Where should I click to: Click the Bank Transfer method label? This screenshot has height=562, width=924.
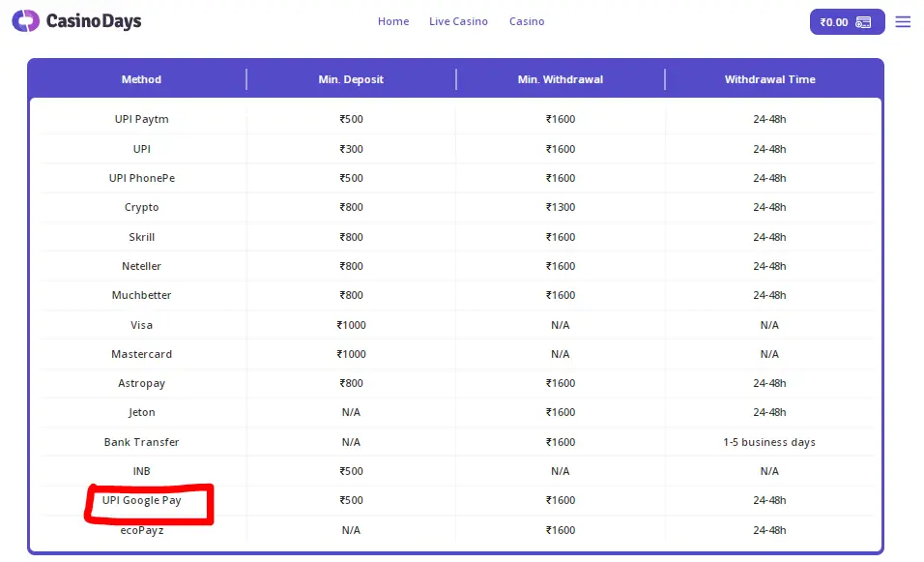click(x=142, y=442)
